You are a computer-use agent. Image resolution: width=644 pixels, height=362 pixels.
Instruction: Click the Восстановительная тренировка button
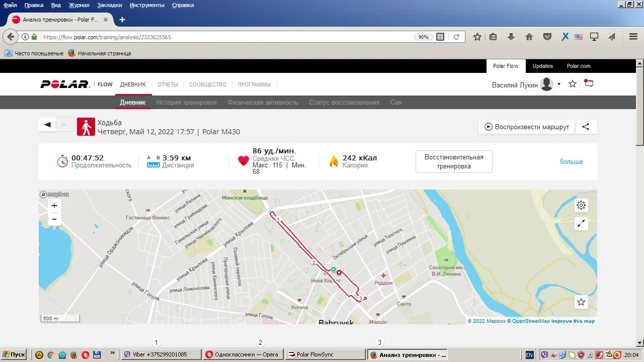454,161
